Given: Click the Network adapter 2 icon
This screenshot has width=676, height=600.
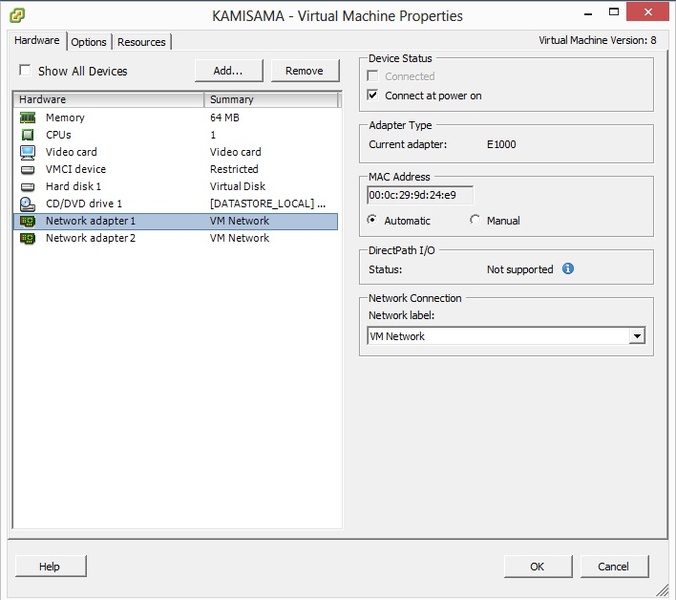Looking at the screenshot, I should [28, 238].
